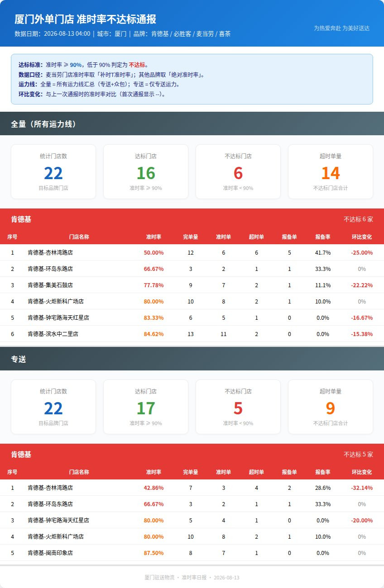The height and width of the screenshot is (588, 384).
Task: Click 肯德基-杏林湾路店 in the 专送 table
Action: [x=50, y=488]
